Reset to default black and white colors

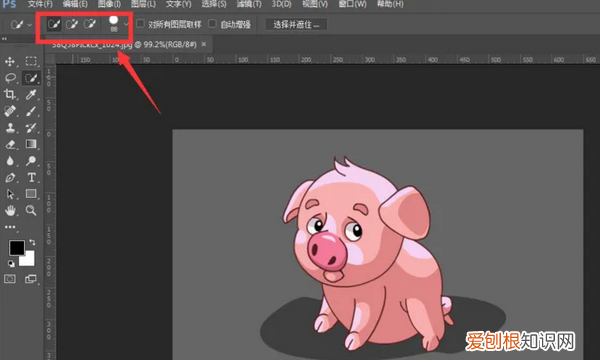[11, 264]
